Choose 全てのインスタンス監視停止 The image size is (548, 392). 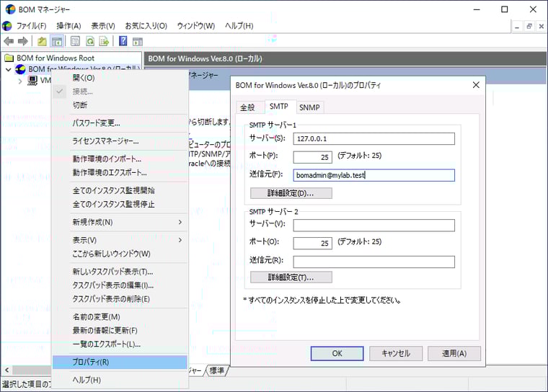click(120, 204)
